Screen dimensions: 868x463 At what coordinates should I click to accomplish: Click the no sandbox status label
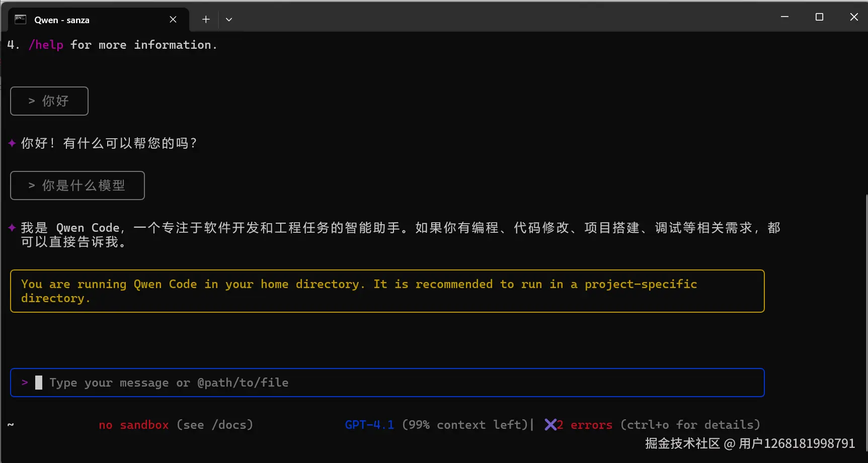(x=133, y=425)
